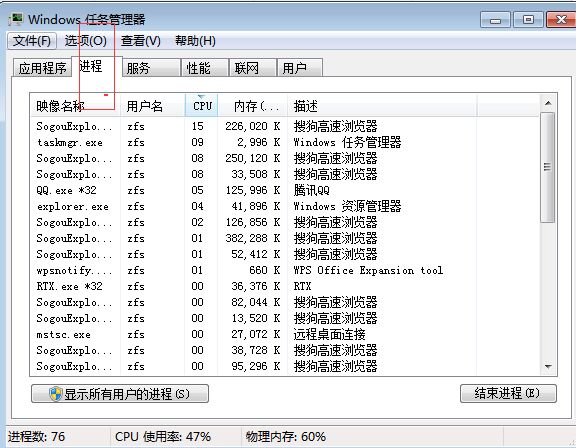Screen dimensions: 576x448
Task: Select the explorer.exe process
Action: pyautogui.click(x=285, y=206)
